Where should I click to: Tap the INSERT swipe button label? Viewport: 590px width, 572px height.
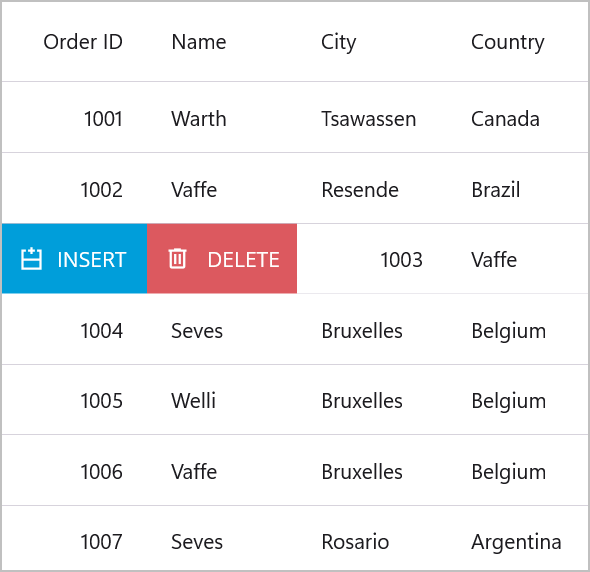(x=92, y=260)
